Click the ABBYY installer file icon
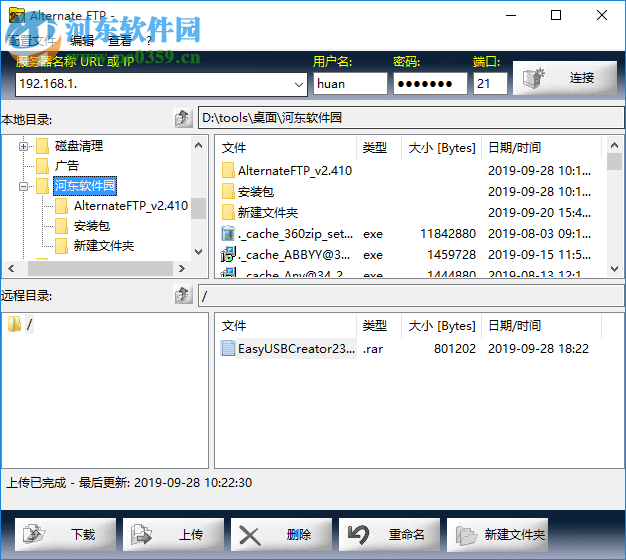Image resolution: width=626 pixels, height=560 pixels. click(228, 254)
